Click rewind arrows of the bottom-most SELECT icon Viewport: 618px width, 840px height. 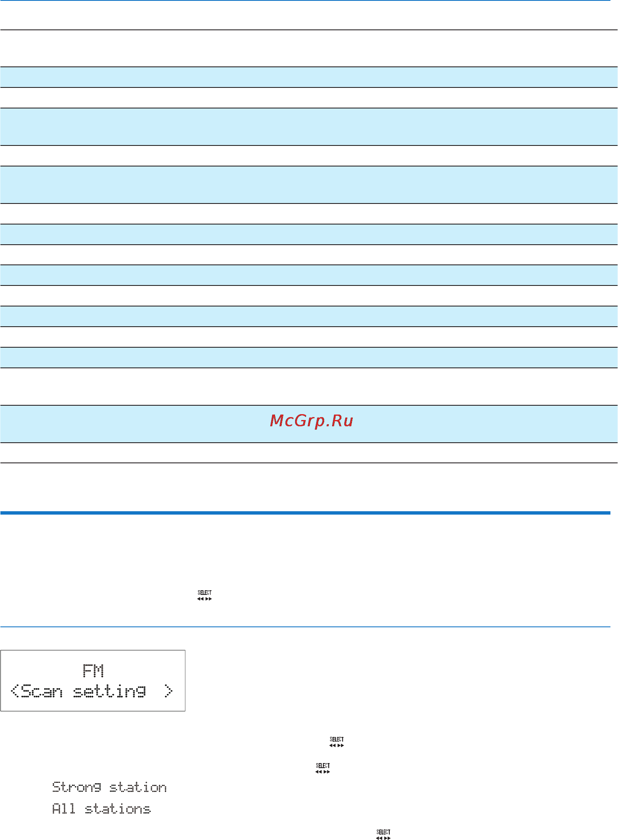pyautogui.click(x=379, y=838)
